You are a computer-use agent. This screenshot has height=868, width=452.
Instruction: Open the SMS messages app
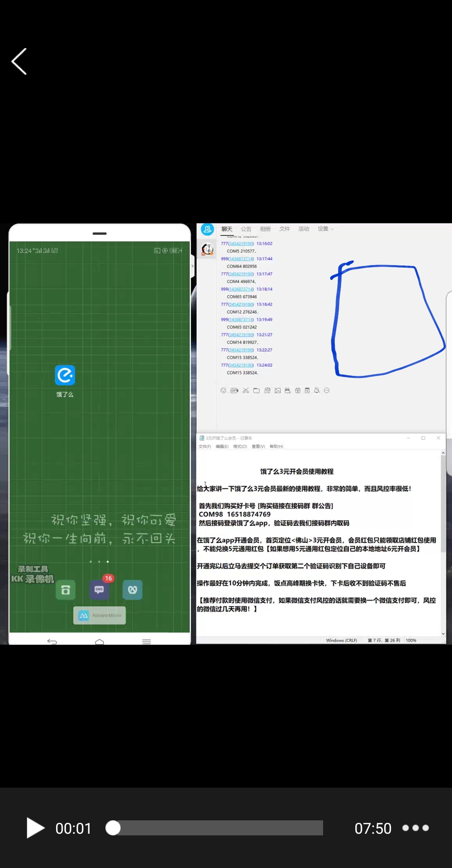click(x=99, y=590)
